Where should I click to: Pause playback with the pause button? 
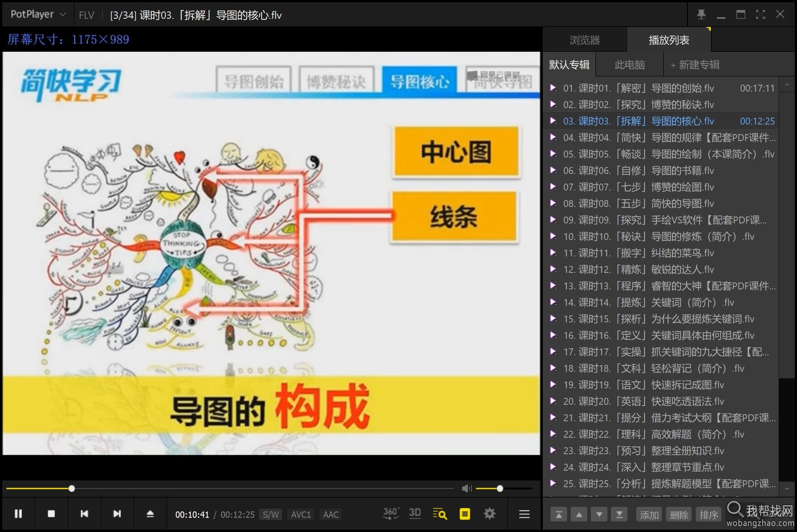[x=18, y=514]
